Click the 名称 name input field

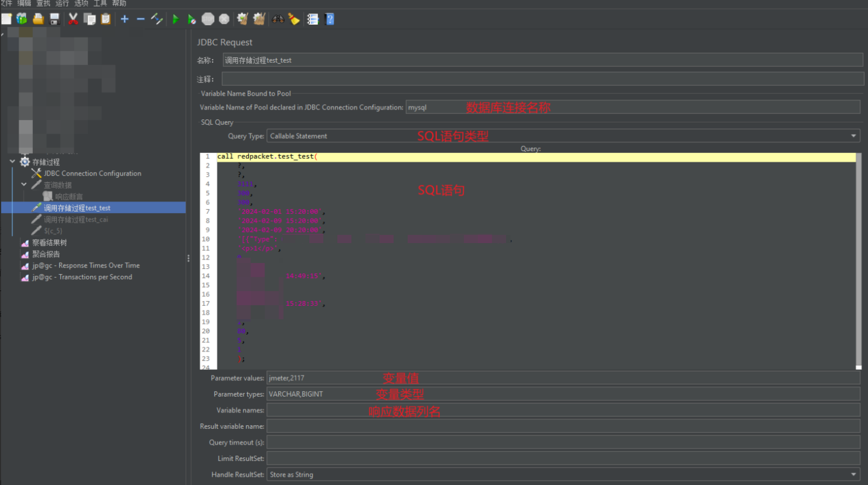click(x=542, y=60)
